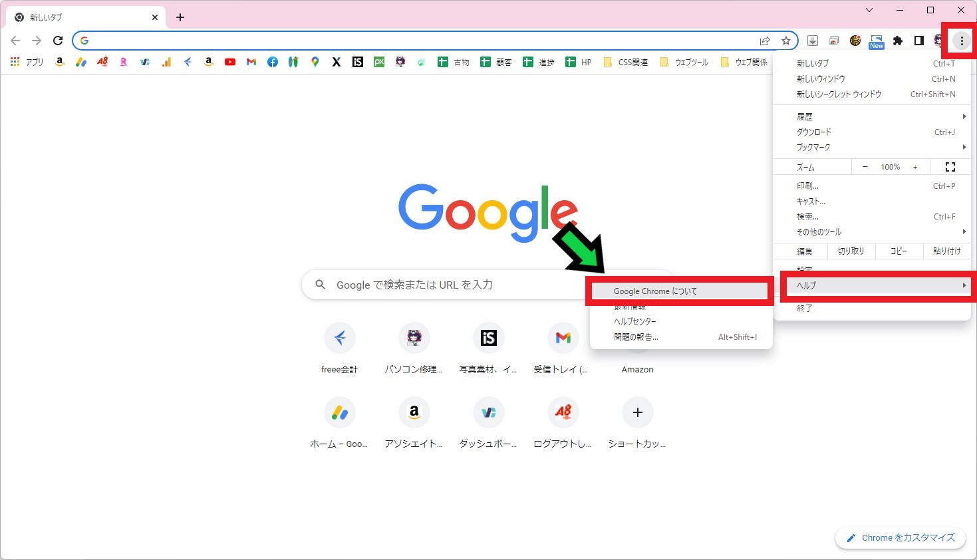The width and height of the screenshot is (977, 560).
Task: Select ヘルプセンター in Help submenu
Action: 681,321
